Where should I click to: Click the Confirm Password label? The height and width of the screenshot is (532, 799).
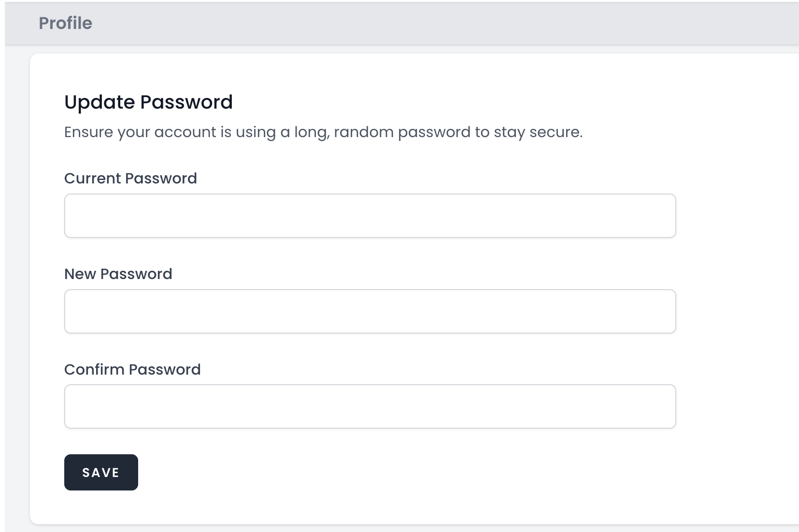click(x=132, y=370)
